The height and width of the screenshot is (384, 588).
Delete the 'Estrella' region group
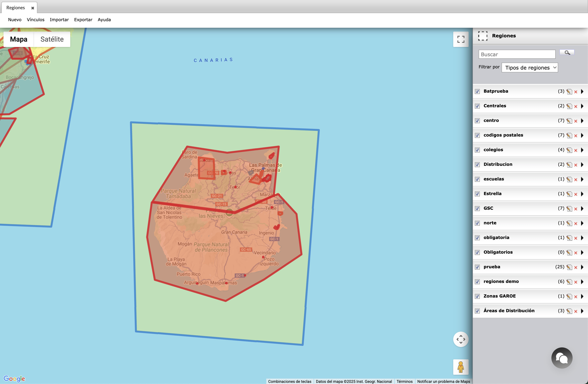[x=576, y=194]
